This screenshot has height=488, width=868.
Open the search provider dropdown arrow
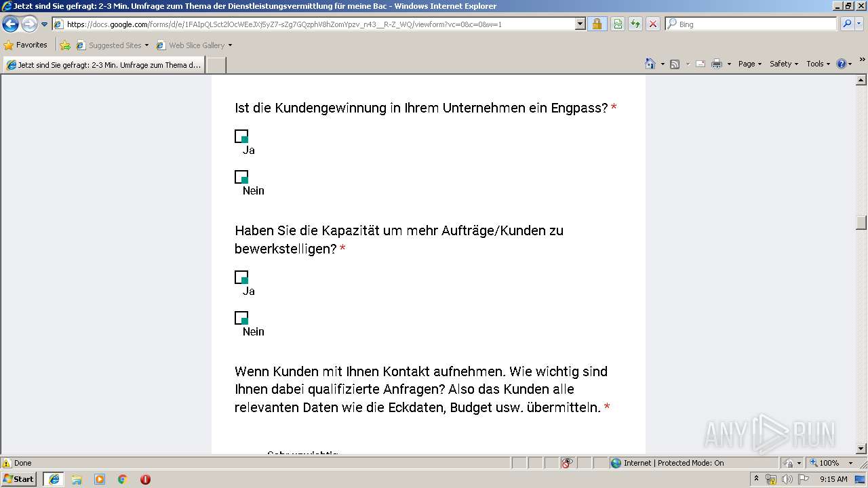pyautogui.click(x=859, y=24)
